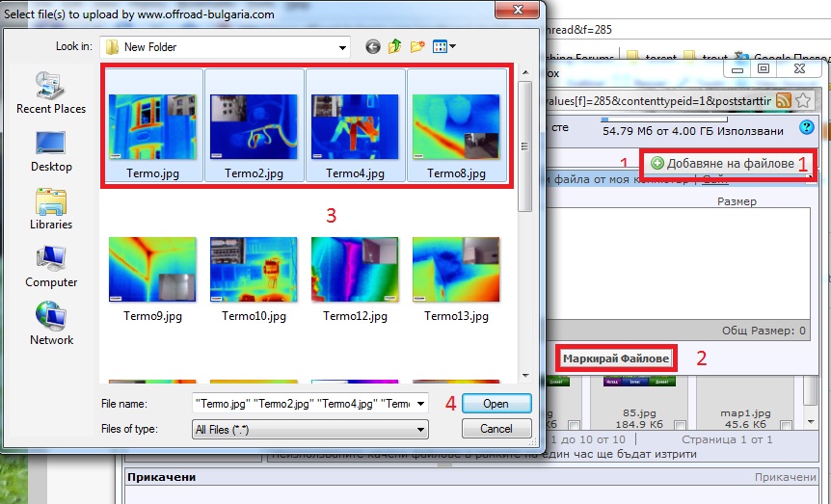This screenshot has width=831, height=504.
Task: Click the storage usage progress bar
Action: pos(664,119)
